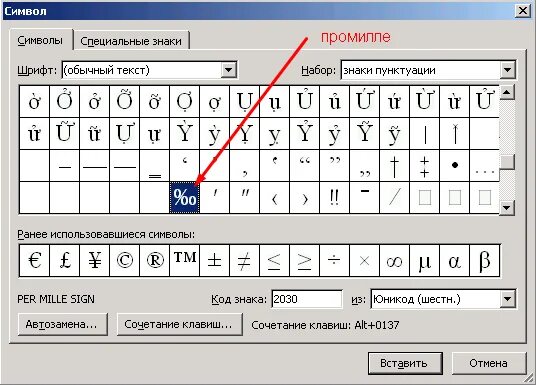
Task: Select the single right angle quote ›
Action: point(305,198)
